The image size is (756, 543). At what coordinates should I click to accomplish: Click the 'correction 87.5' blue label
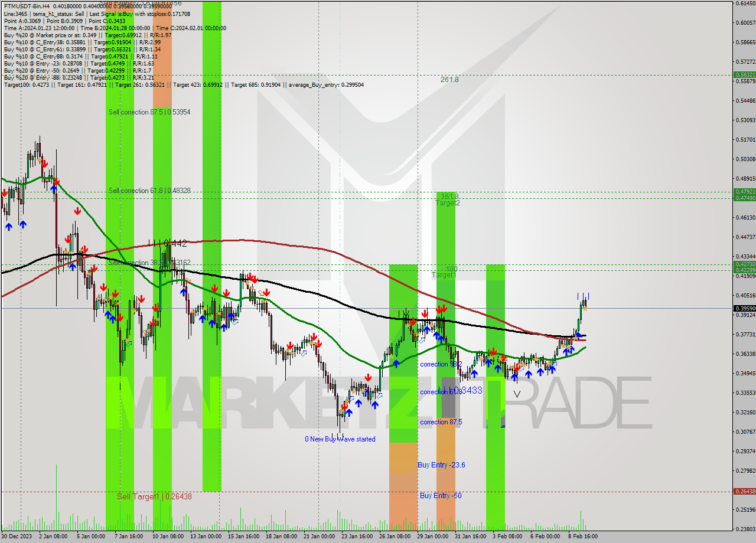click(441, 422)
